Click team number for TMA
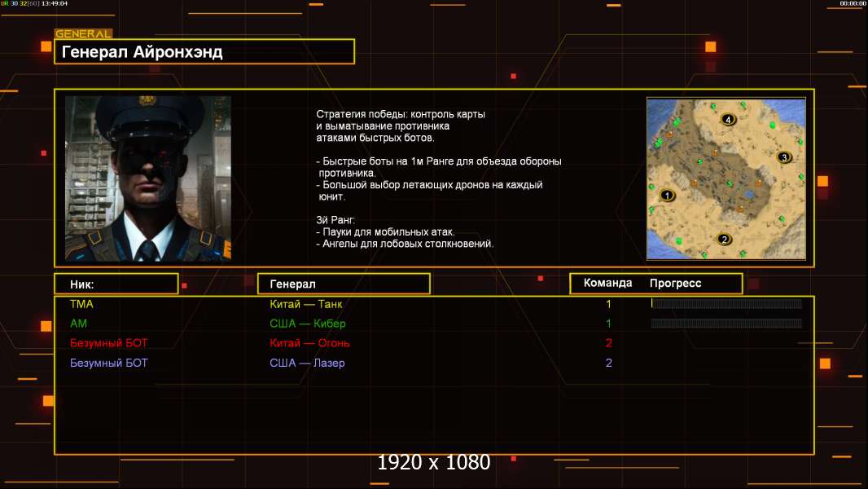Image resolution: width=868 pixels, height=489 pixels. (608, 304)
